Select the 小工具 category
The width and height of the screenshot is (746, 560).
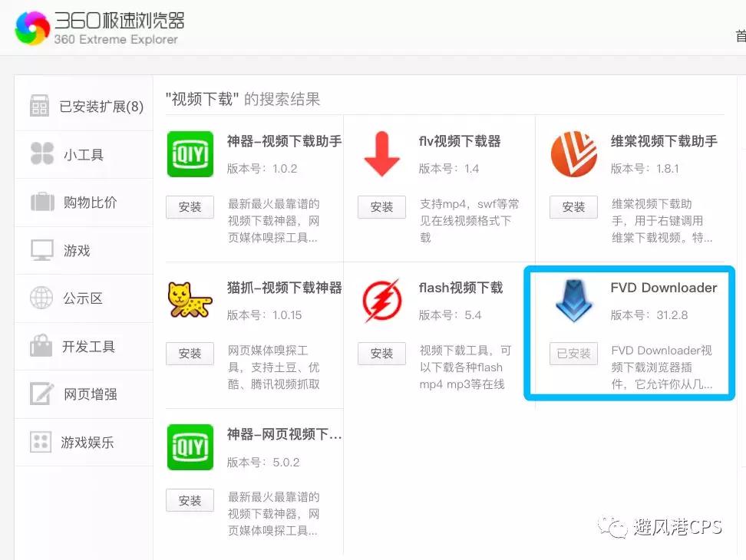pyautogui.click(x=84, y=154)
